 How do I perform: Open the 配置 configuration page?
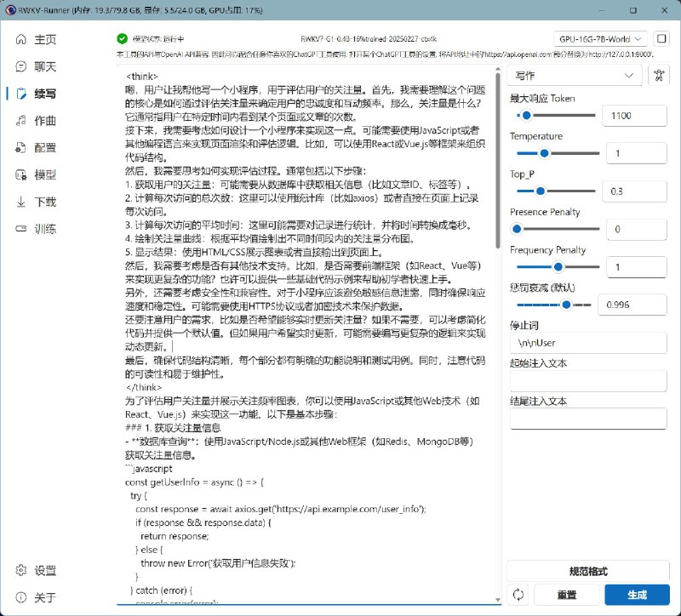pyautogui.click(x=37, y=147)
